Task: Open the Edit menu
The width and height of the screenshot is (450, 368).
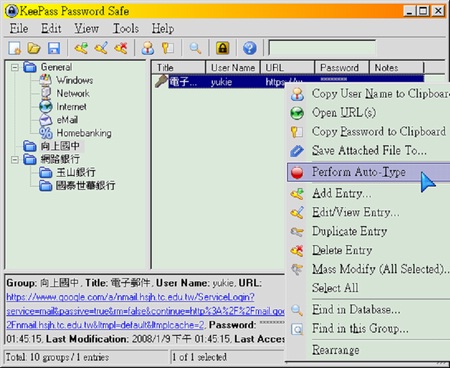Action: 51,29
